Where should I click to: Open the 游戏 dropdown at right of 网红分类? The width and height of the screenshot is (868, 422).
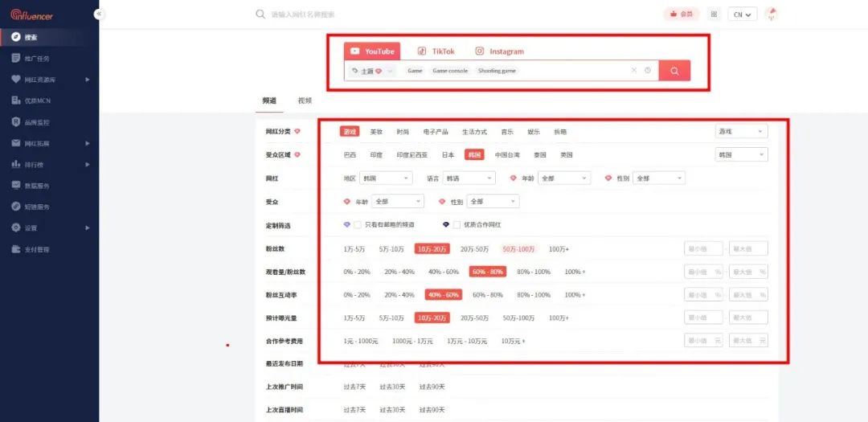point(741,131)
